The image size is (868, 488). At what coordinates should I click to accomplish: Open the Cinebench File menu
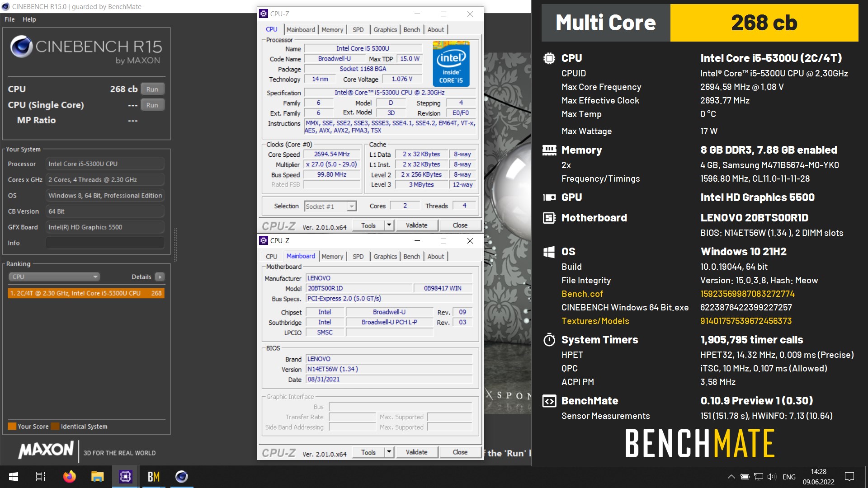9,19
